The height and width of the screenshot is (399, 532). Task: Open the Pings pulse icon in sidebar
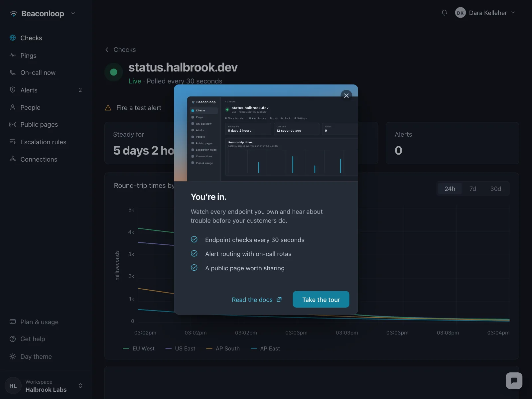point(13,55)
